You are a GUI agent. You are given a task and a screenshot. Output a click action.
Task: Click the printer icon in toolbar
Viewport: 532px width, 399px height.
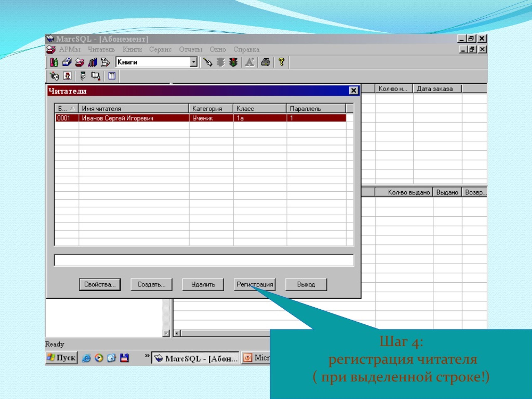point(266,62)
